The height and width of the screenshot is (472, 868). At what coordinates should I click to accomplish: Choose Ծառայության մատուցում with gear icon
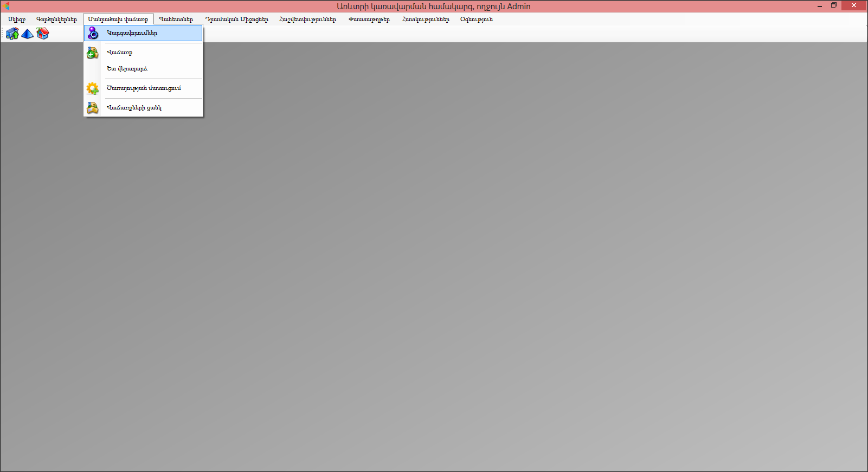(143, 88)
